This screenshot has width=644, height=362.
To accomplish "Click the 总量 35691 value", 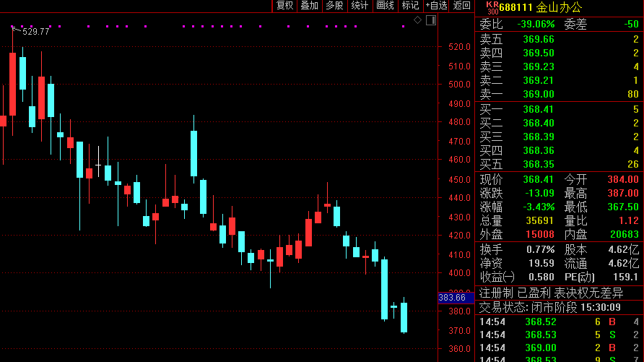I will 540,220.
